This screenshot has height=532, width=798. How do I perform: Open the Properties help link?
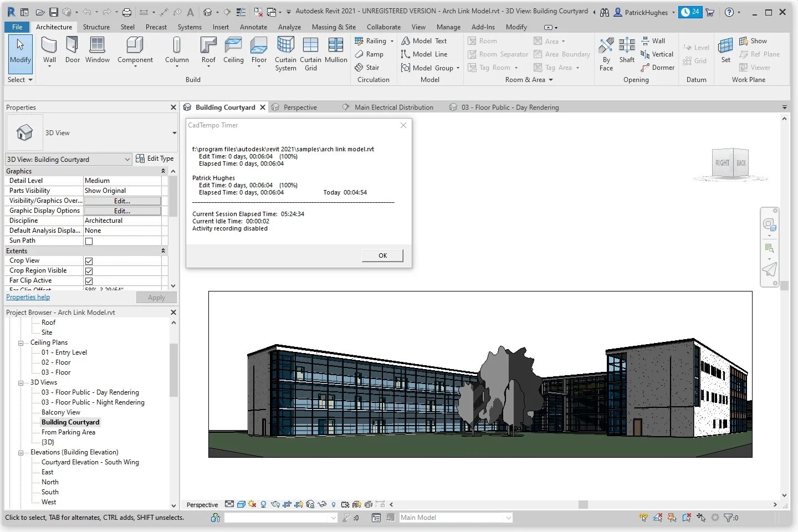(x=28, y=297)
